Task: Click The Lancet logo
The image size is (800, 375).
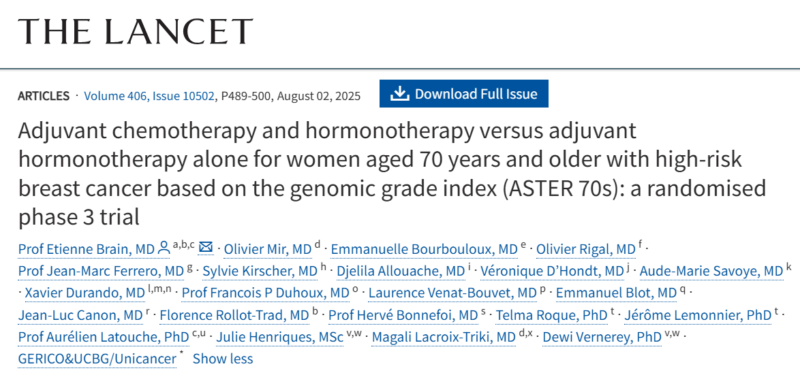Action: [136, 31]
